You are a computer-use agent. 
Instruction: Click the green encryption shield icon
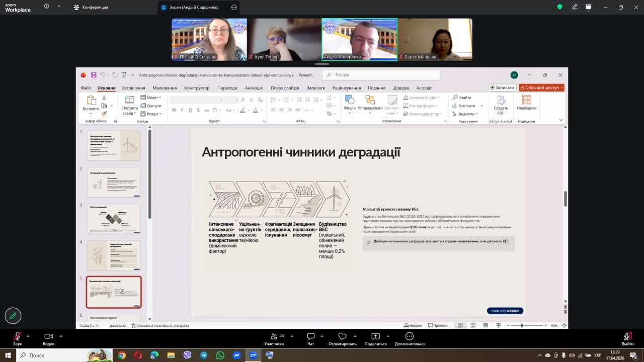click(x=559, y=7)
